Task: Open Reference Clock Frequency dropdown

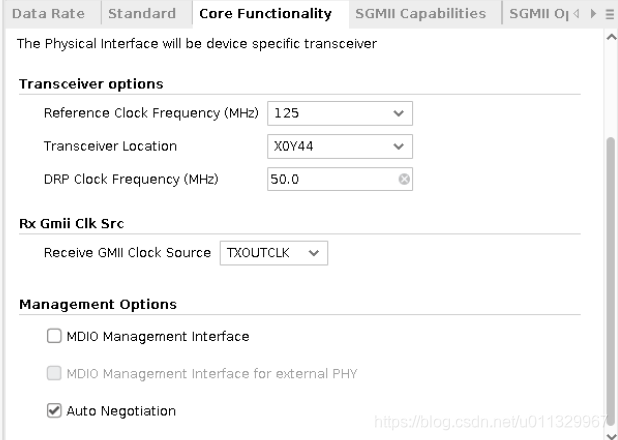Action: tap(399, 114)
